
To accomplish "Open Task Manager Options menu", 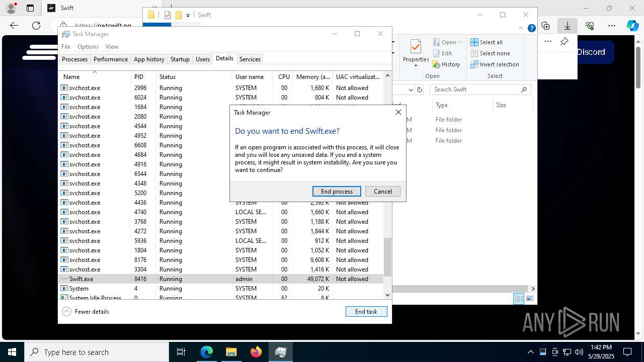I will (x=88, y=46).
